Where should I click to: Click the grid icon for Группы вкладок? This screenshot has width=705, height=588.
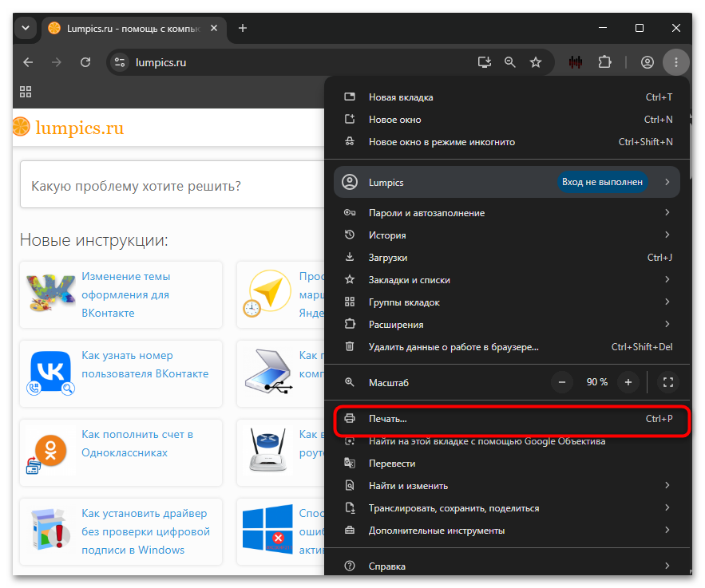tap(350, 302)
